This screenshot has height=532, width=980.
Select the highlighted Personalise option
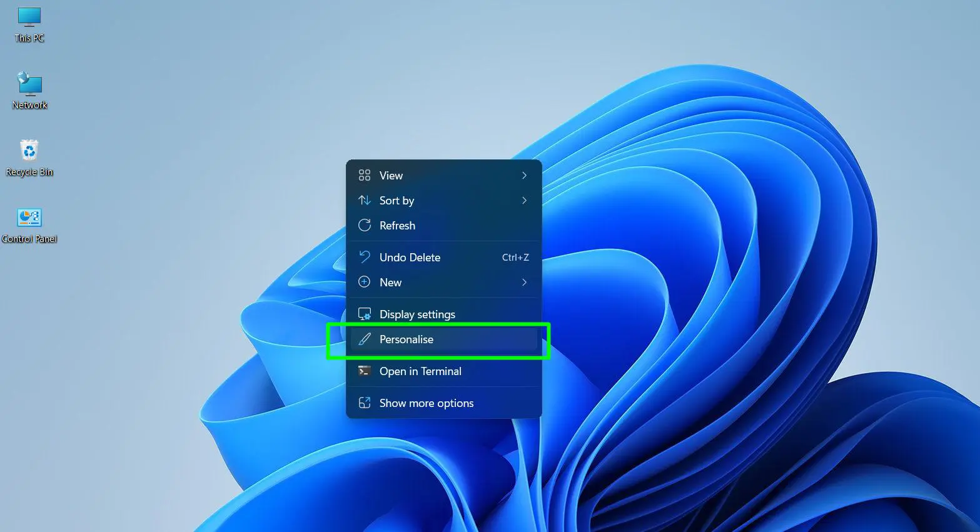click(x=407, y=339)
